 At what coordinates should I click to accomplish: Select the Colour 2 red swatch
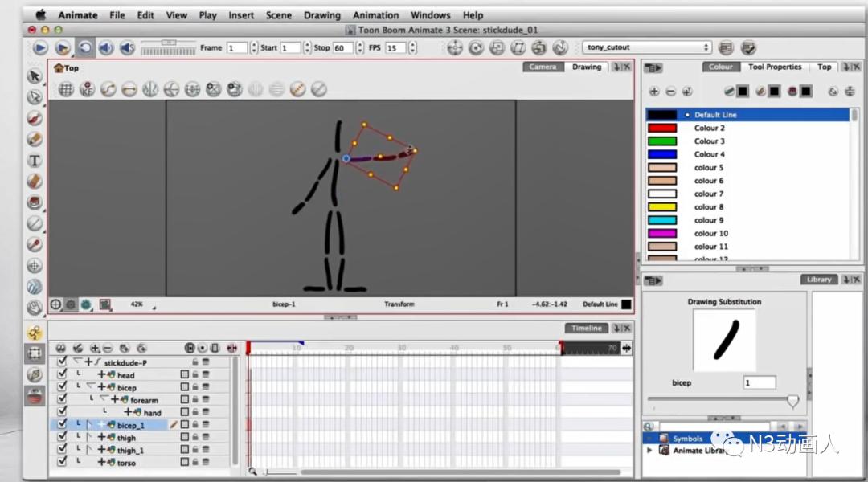coord(662,128)
